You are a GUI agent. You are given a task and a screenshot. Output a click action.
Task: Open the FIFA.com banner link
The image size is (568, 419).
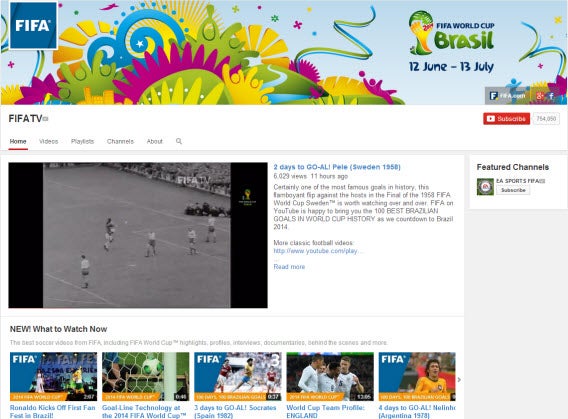pos(508,96)
